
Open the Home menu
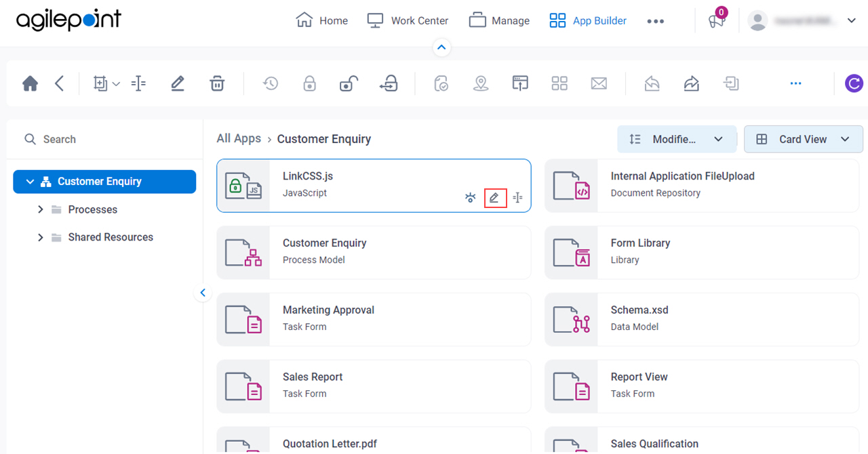point(322,20)
